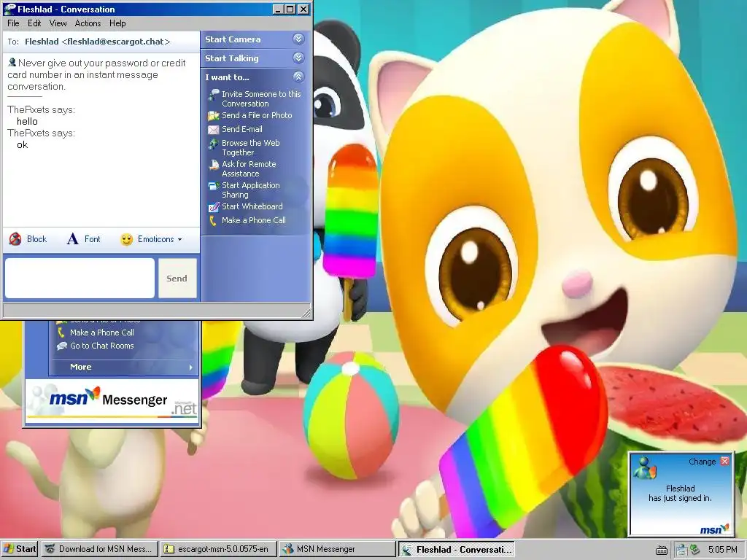
Task: Open the Font settings with the A icon
Action: pyautogui.click(x=72, y=239)
